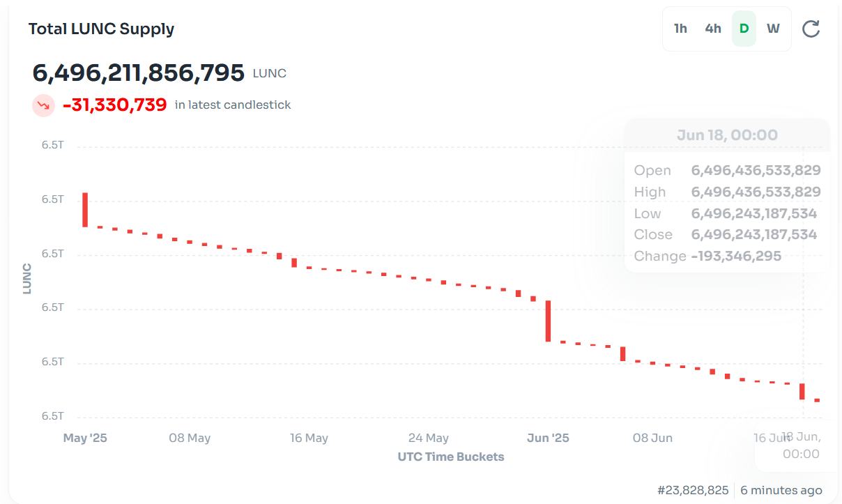The height and width of the screenshot is (504, 842).
Task: Click block number #23,828,825
Action: click(x=693, y=490)
